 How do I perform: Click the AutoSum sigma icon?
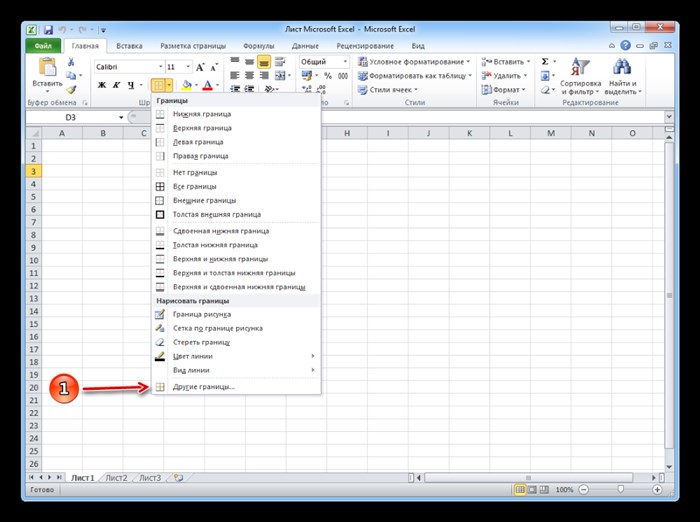545,62
